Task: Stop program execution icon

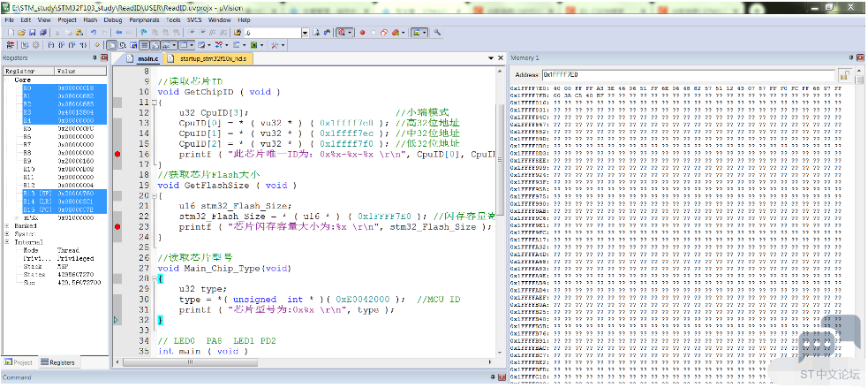Action: (x=35, y=45)
